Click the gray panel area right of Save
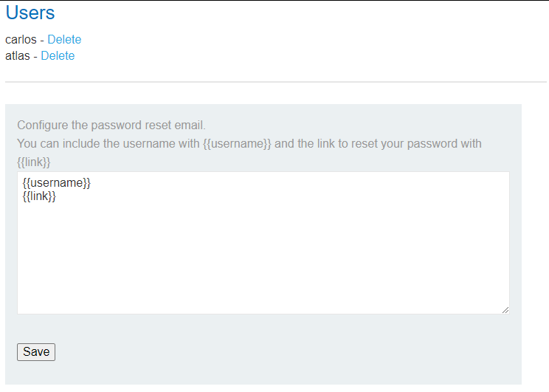The image size is (549, 392). point(280,352)
